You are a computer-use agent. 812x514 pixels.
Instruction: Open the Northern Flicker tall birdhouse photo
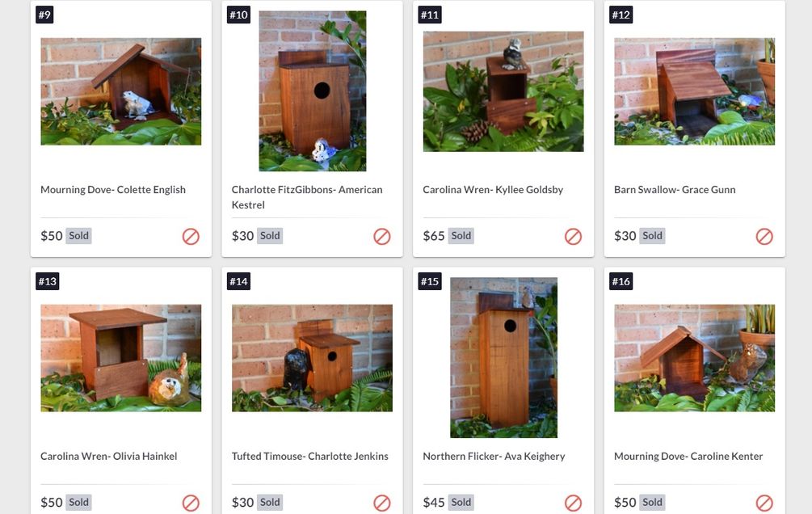[503, 357]
